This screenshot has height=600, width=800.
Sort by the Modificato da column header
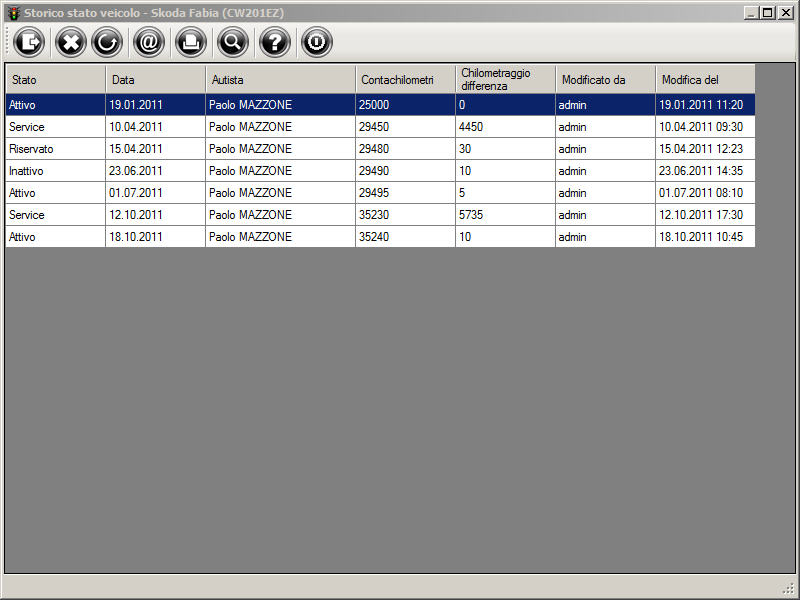point(606,80)
